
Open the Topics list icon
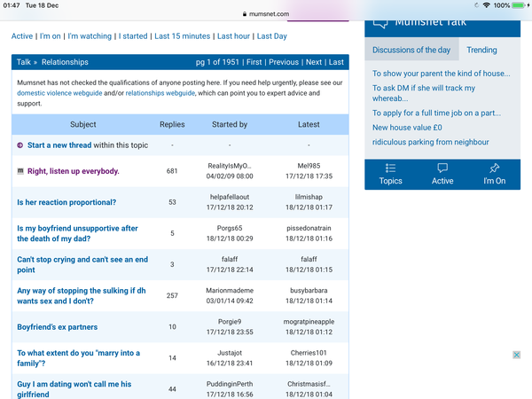390,168
